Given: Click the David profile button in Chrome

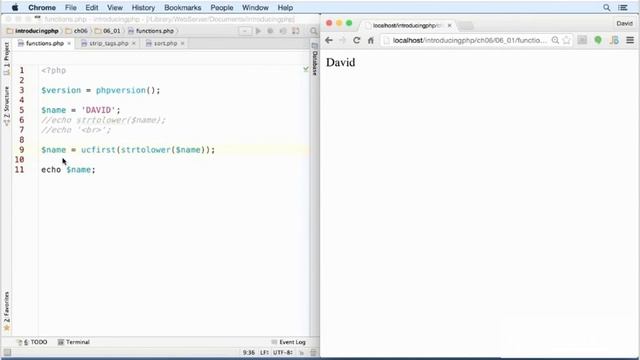Looking at the screenshot, I should 624,24.
